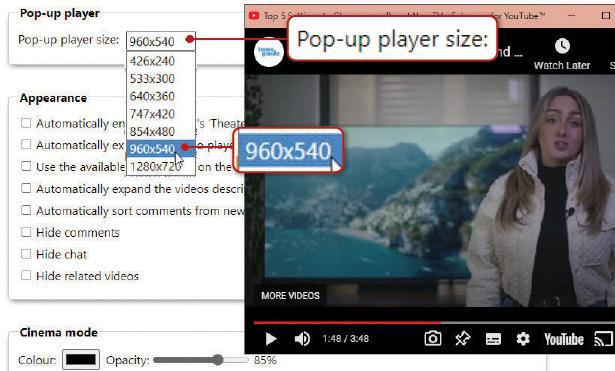Image resolution: width=615 pixels, height=371 pixels.
Task: Select the 854x480 list entry
Action: tap(161, 131)
